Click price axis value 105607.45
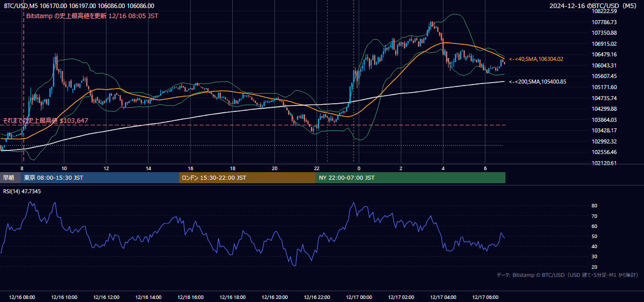Image resolution: width=644 pixels, height=302 pixels. (x=604, y=77)
